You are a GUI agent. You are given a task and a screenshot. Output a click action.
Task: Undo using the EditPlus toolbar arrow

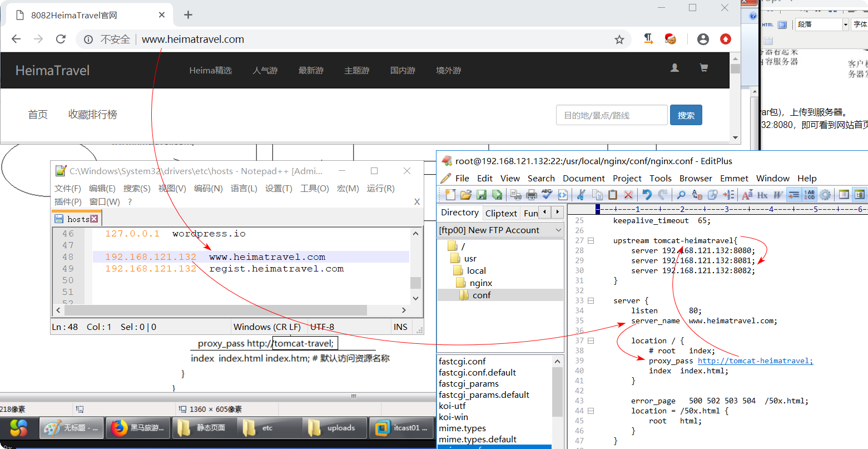click(647, 195)
